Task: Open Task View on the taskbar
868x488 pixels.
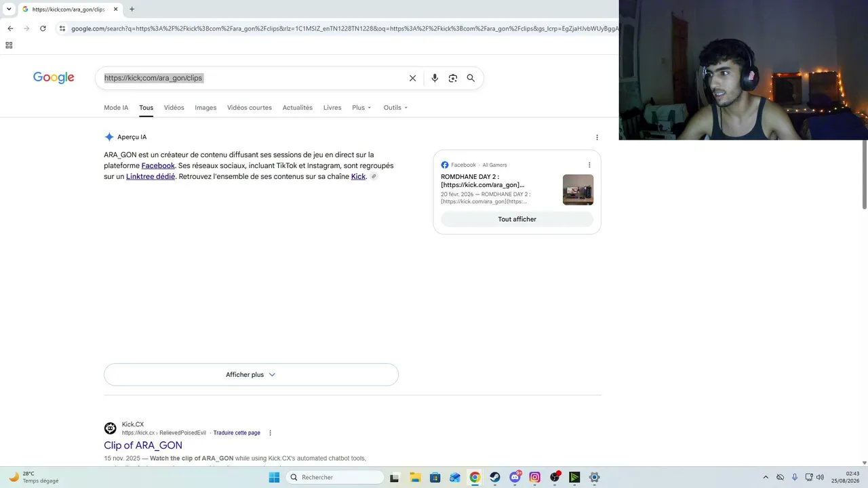Action: [395, 477]
